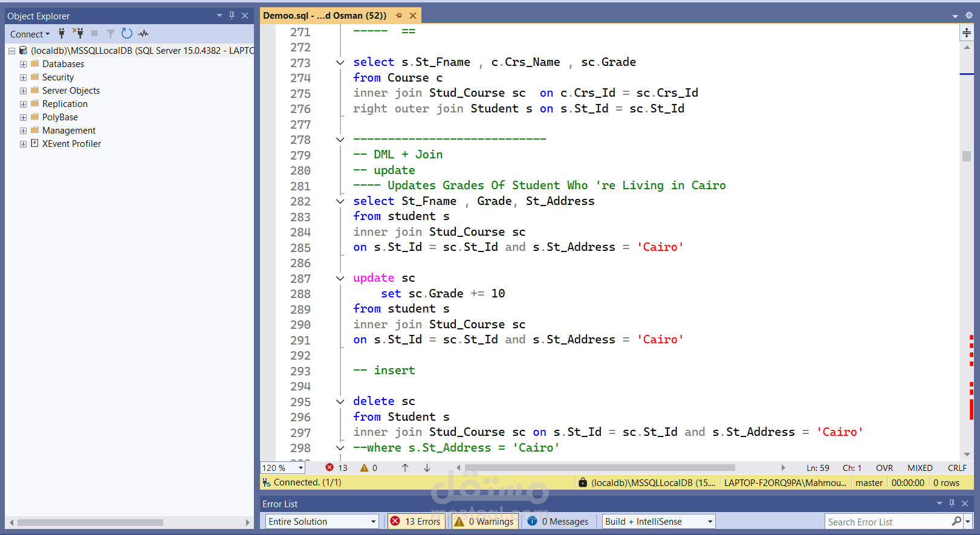The width and height of the screenshot is (980, 535).
Task: Open the Connect menu
Action: click(30, 34)
